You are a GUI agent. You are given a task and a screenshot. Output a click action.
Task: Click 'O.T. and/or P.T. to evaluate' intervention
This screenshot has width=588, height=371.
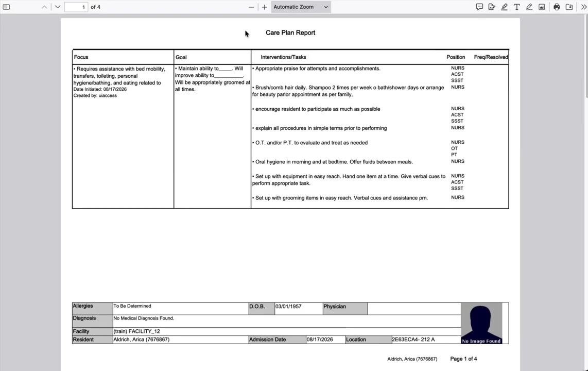click(x=312, y=143)
